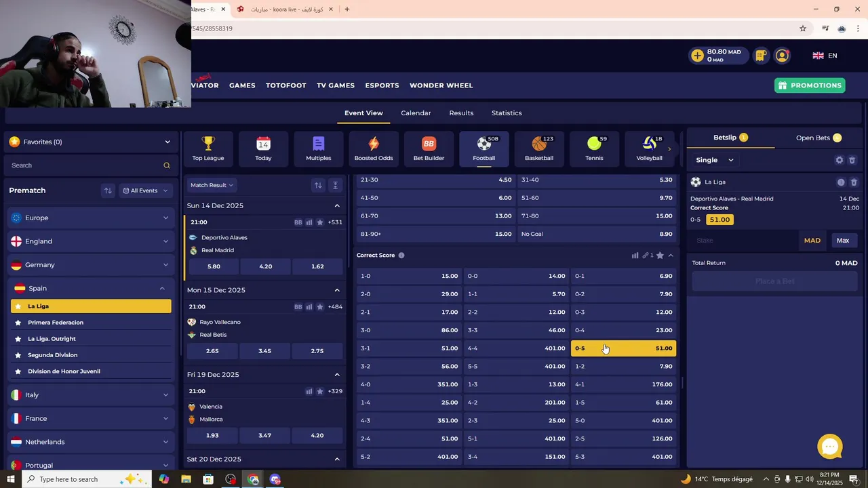Open Top League trophy category
Image resolution: width=868 pixels, height=488 pixels.
(x=208, y=148)
